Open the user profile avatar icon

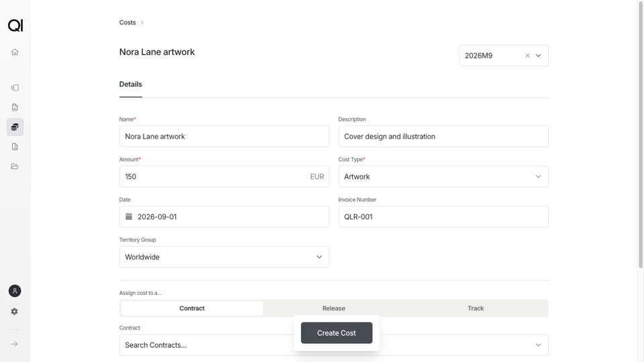[15, 291]
